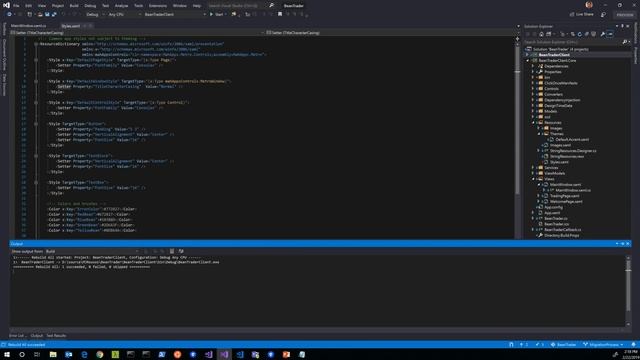Viewport: 640px width, 360px height.
Task: Click the Home icon in Solution Explorer toolbar
Action: [541, 34]
